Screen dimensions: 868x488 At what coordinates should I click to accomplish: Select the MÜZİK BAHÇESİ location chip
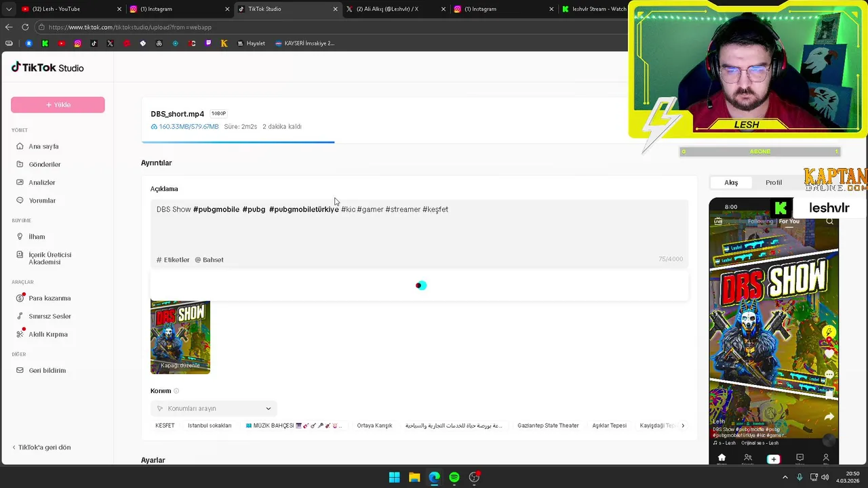click(294, 426)
